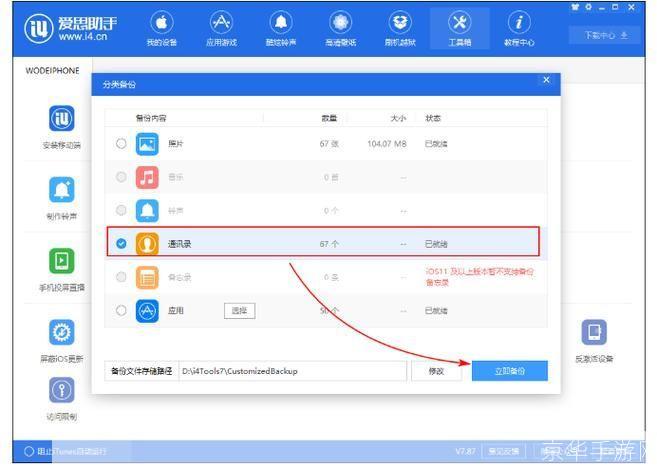Maximize the 爱思助手 main window
657x467 pixels.
point(615,7)
